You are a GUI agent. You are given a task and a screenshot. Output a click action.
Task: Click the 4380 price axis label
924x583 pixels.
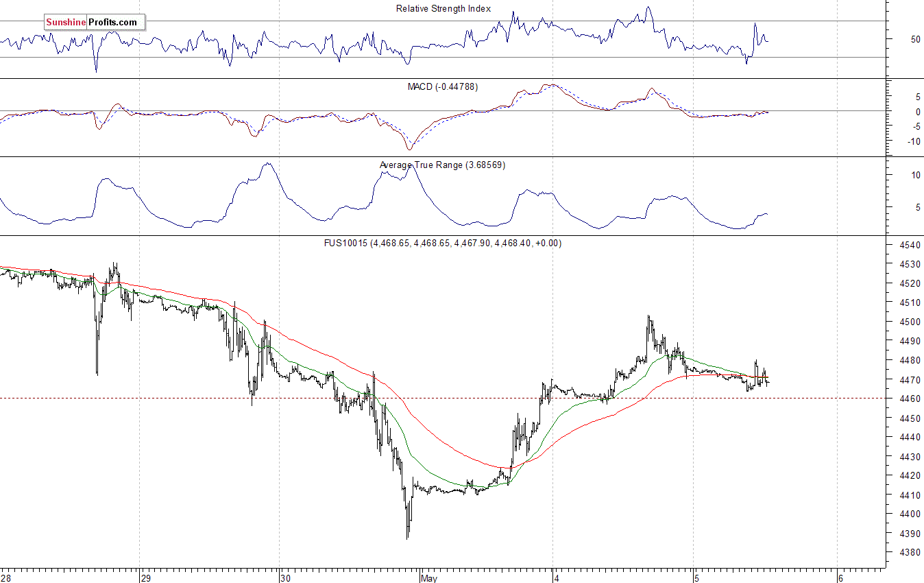911,553
